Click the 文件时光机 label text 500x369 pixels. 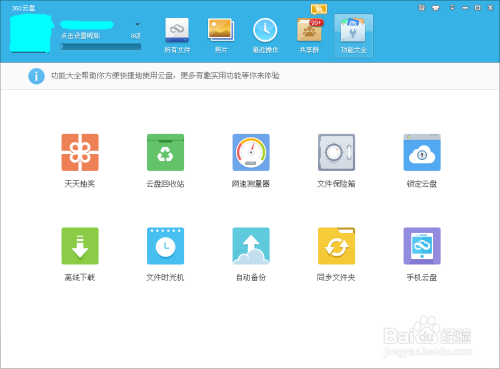(x=165, y=277)
